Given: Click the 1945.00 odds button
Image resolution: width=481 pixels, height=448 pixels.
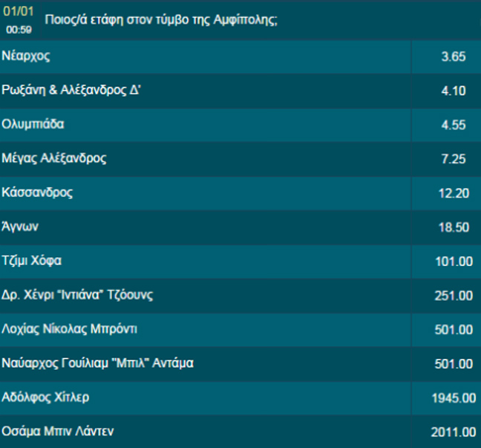Looking at the screenshot, I should (x=453, y=398).
